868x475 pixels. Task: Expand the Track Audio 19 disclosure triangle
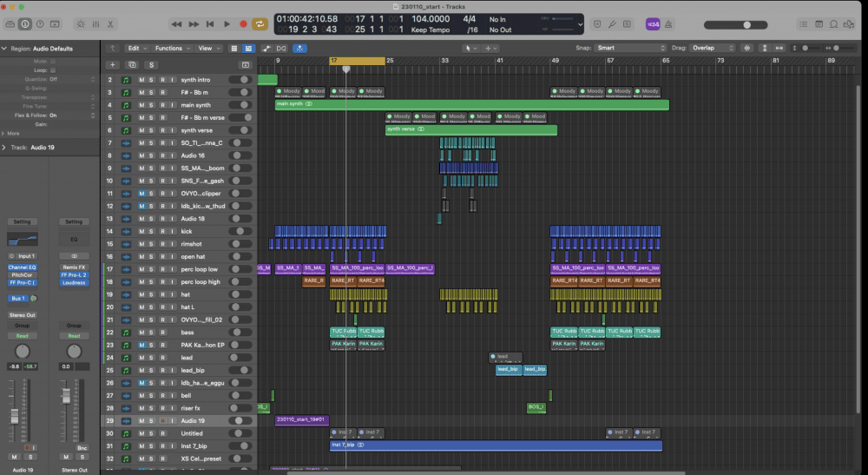point(4,148)
